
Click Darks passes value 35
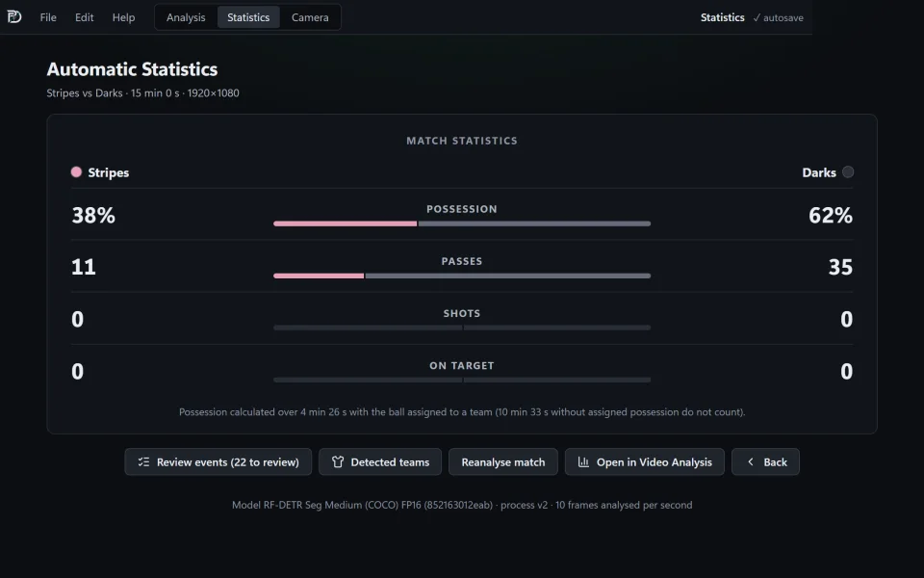click(840, 267)
